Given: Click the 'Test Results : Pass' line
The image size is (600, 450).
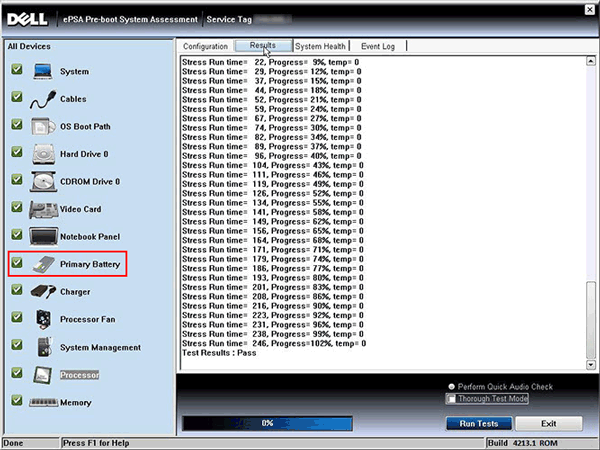Looking at the screenshot, I should 219,353.
